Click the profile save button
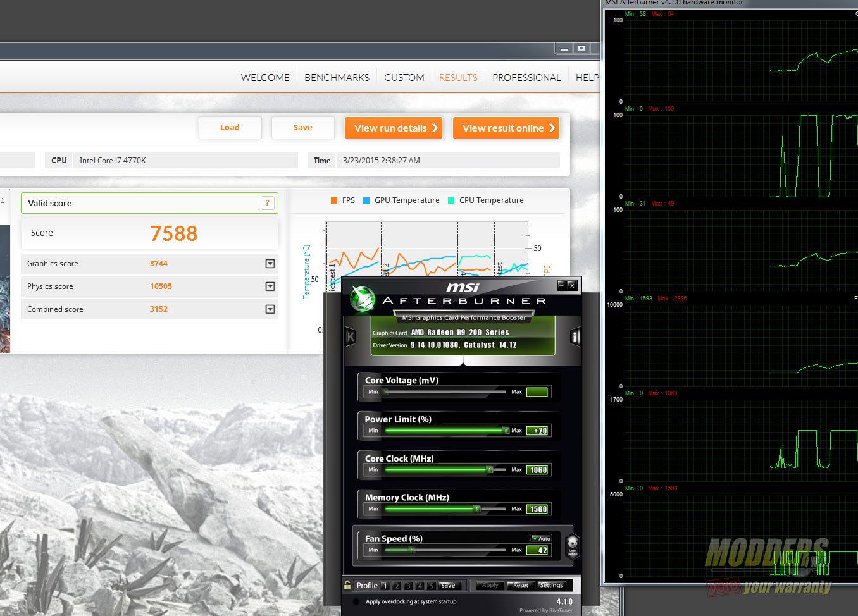 coord(449,586)
